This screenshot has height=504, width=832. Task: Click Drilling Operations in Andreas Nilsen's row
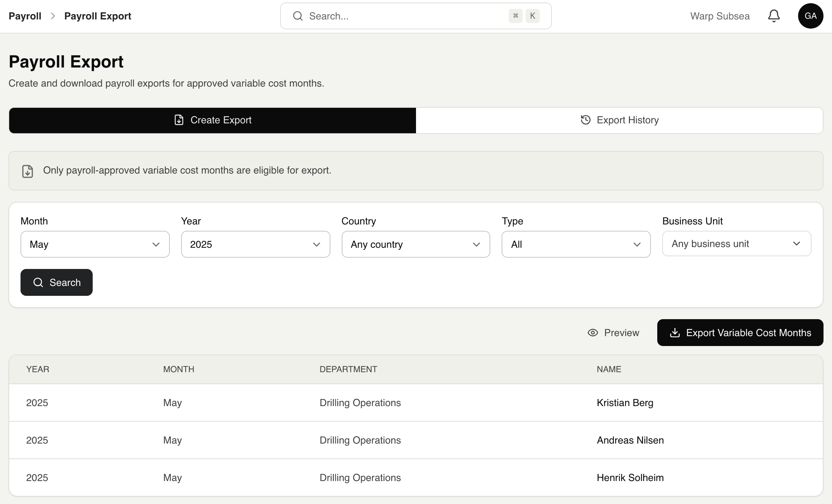360,440
